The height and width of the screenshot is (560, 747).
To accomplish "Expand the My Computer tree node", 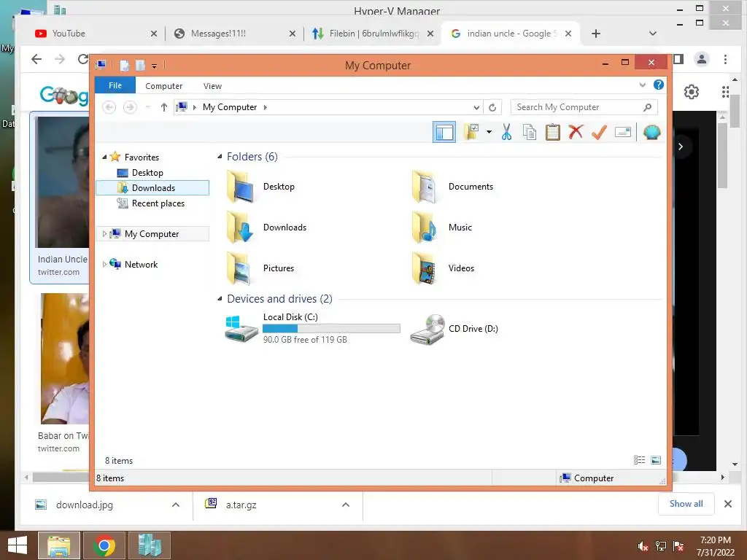I will coord(104,234).
